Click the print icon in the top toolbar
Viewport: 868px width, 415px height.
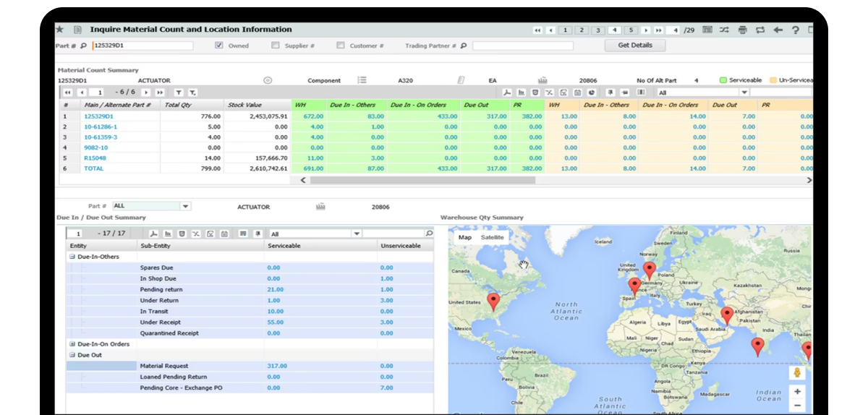[x=742, y=30]
